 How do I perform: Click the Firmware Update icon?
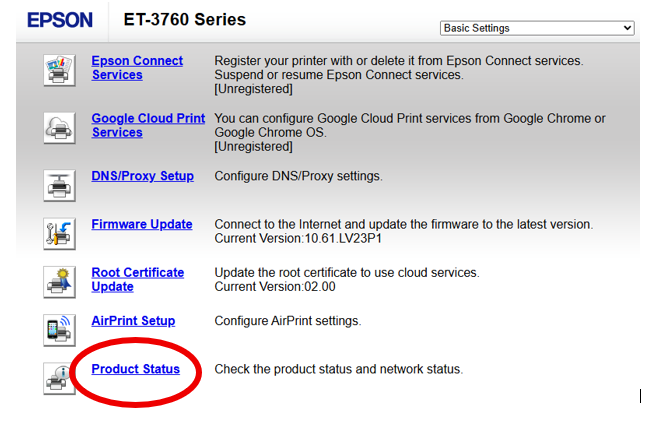60,233
